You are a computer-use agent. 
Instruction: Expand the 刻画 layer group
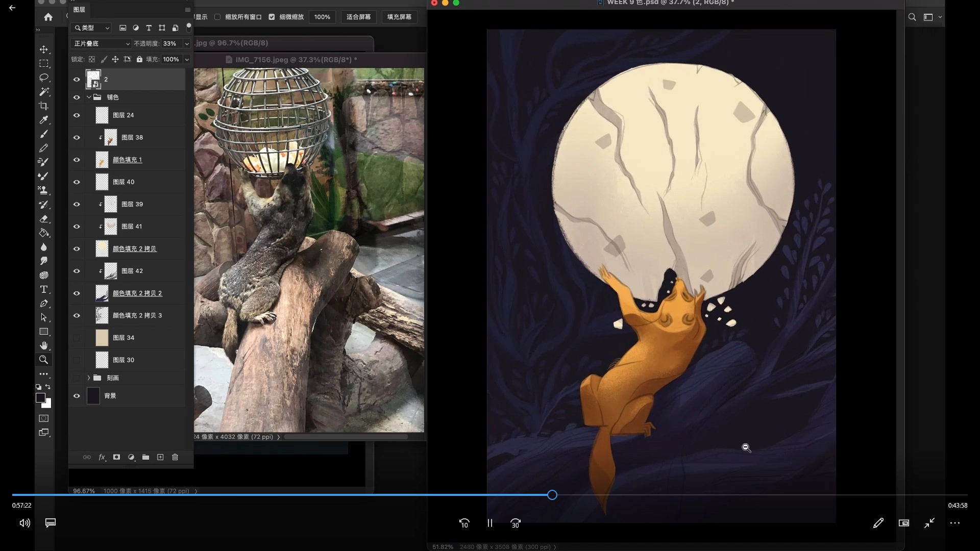coord(89,378)
